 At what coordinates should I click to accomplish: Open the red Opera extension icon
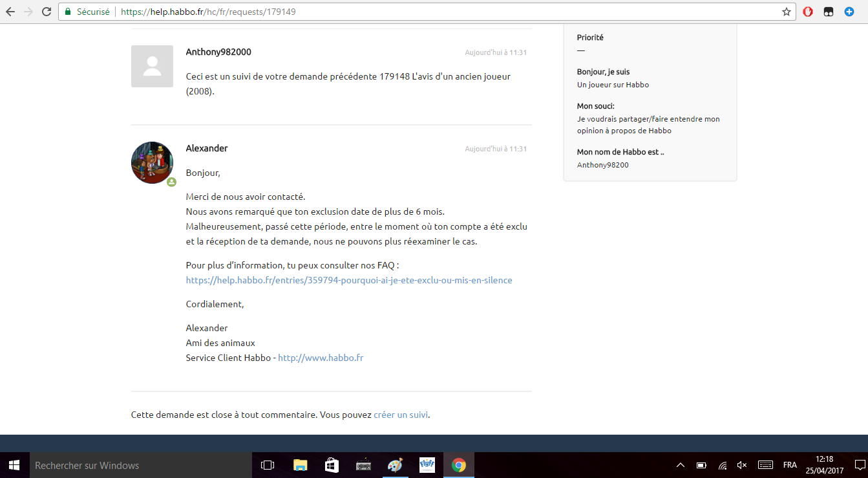click(x=808, y=12)
